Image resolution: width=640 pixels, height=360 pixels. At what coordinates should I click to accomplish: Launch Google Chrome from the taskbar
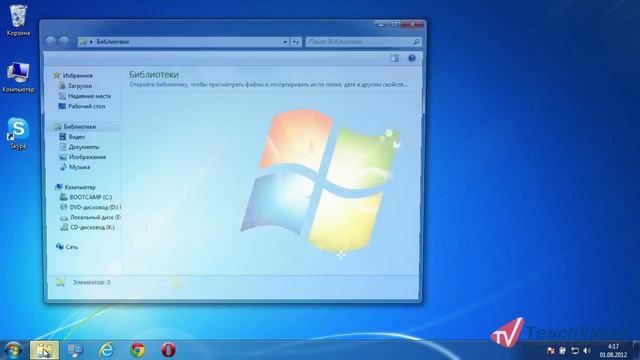tap(138, 350)
